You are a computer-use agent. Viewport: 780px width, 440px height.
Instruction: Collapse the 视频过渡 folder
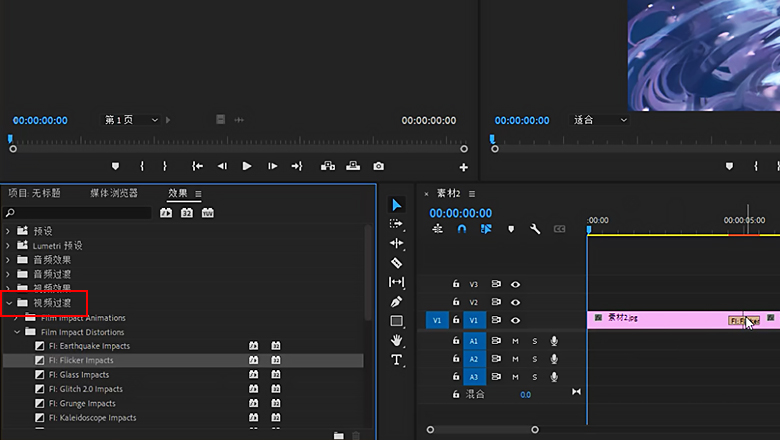pyautogui.click(x=10, y=302)
